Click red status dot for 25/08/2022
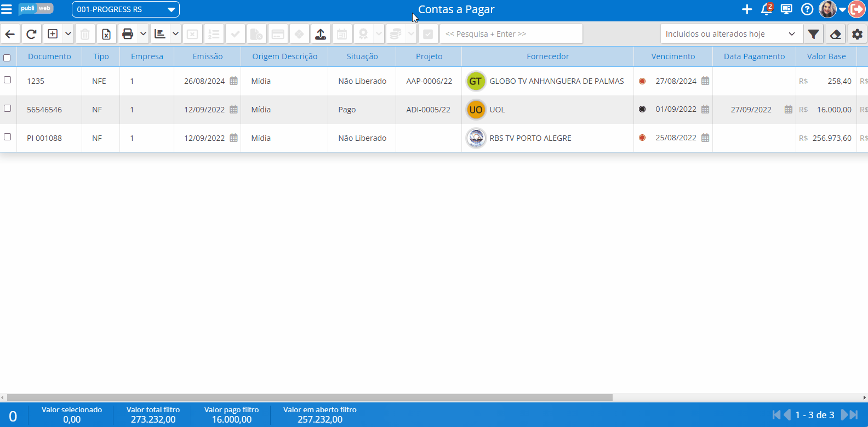 click(642, 138)
